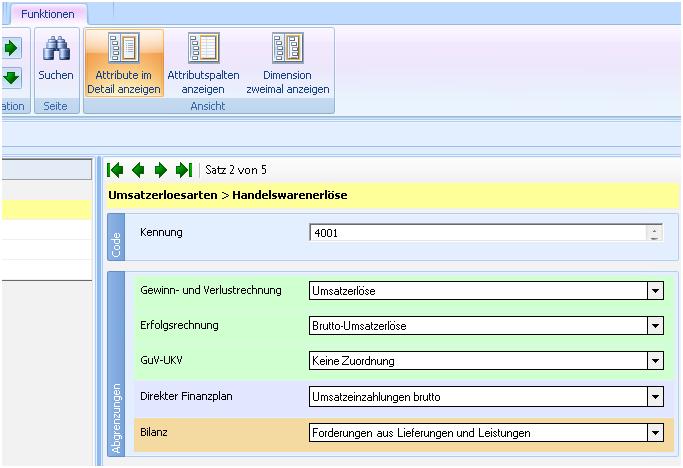This screenshot has width=683, height=468.
Task: Jump to last record
Action: tap(184, 170)
